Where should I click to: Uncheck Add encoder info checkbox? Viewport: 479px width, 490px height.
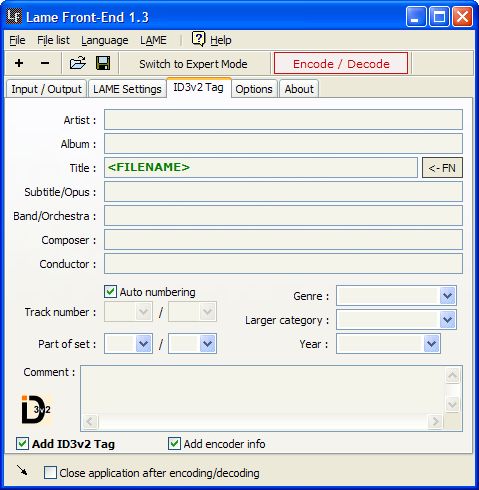tap(174, 444)
